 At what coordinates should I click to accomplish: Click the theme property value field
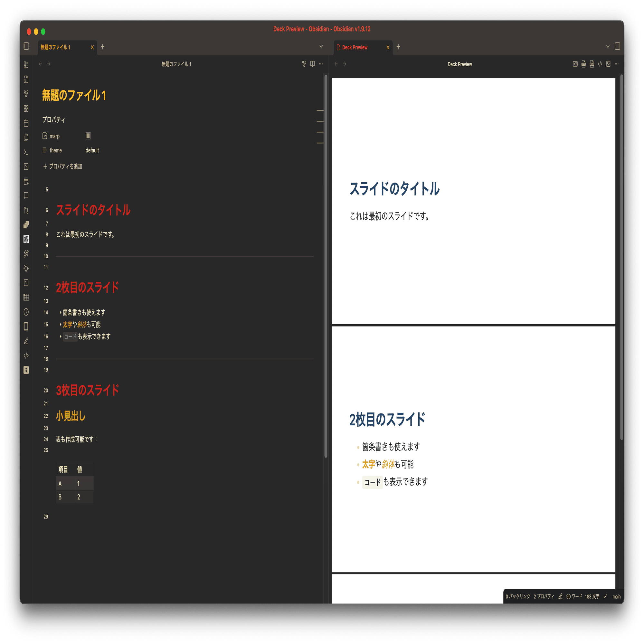tap(92, 150)
